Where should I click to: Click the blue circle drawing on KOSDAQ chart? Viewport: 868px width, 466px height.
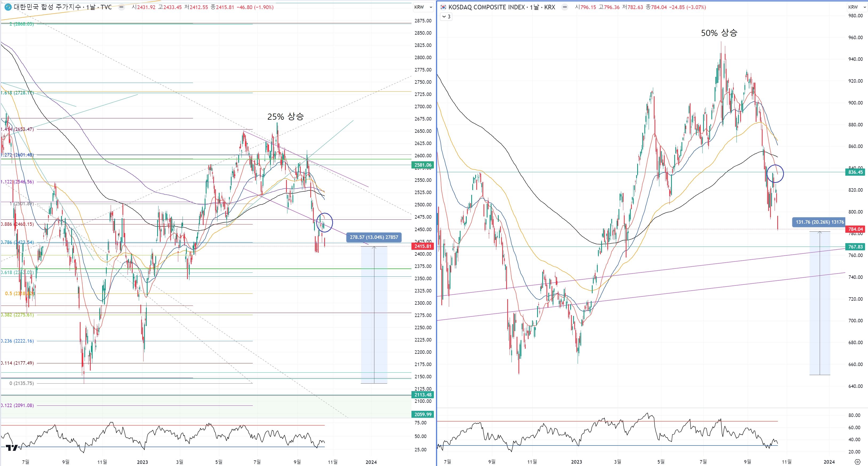(x=775, y=174)
